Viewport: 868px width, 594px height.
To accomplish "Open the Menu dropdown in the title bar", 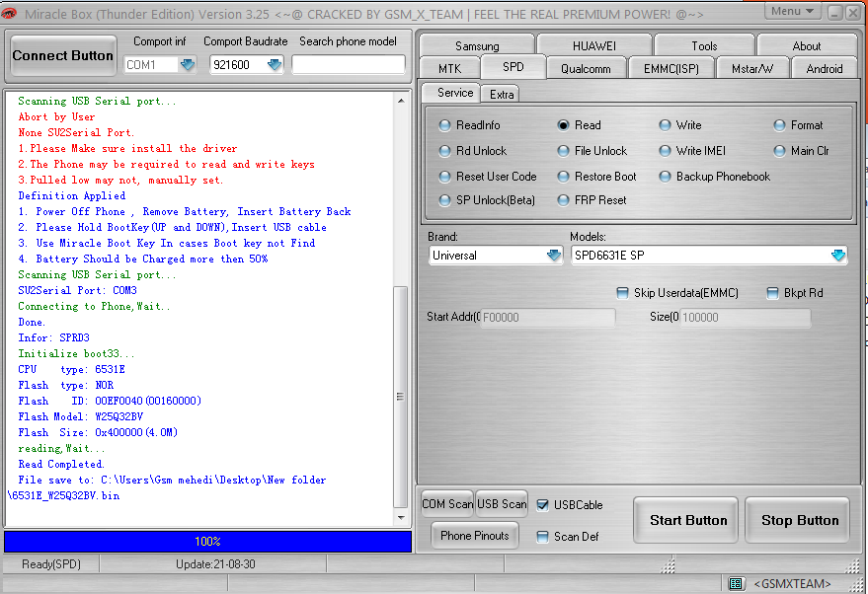I will point(793,11).
